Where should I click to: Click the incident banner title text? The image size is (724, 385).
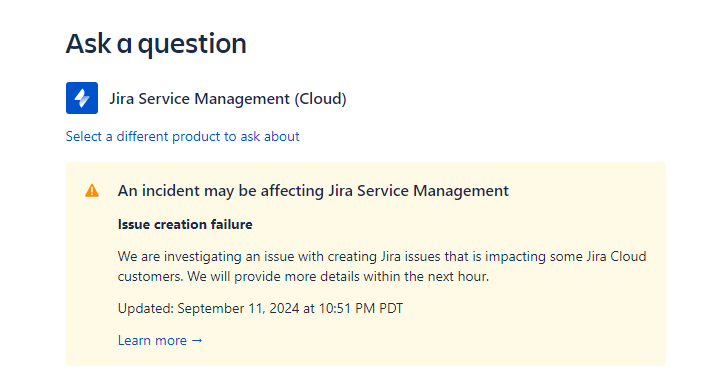point(313,191)
